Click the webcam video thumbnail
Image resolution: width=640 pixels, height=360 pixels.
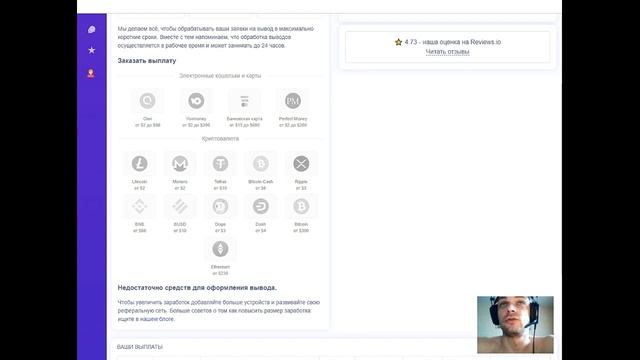(x=516, y=324)
